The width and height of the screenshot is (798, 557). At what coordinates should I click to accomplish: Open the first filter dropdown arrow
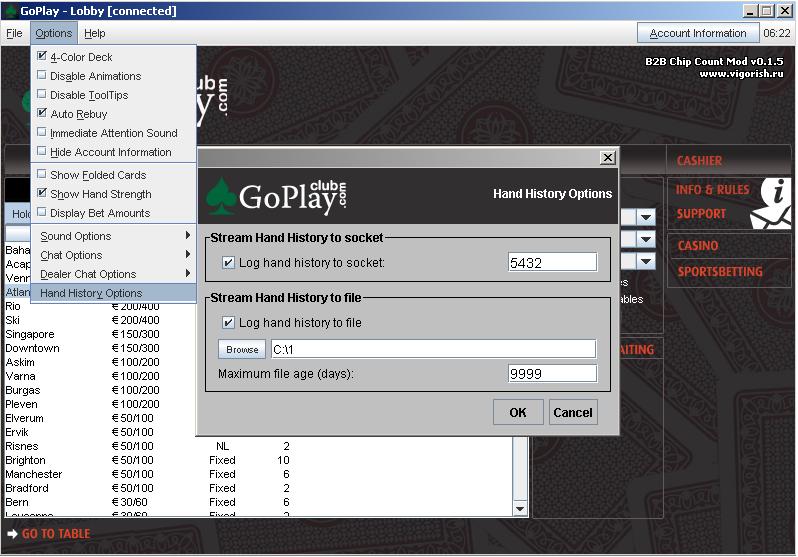pyautogui.click(x=646, y=218)
